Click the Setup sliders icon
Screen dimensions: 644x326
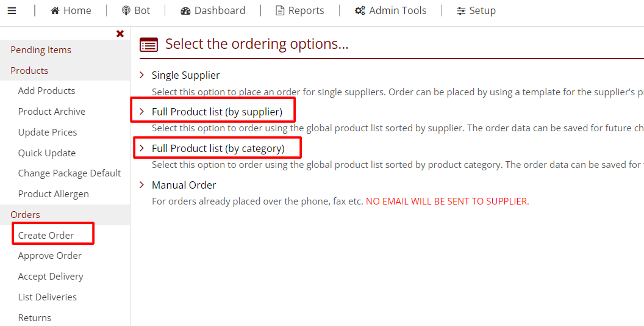point(461,11)
